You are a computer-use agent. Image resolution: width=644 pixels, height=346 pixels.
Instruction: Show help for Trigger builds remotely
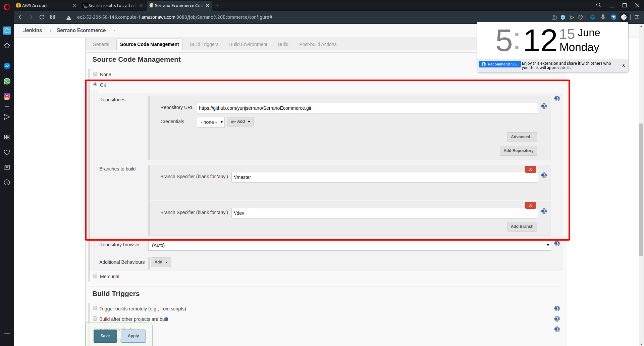(557, 308)
